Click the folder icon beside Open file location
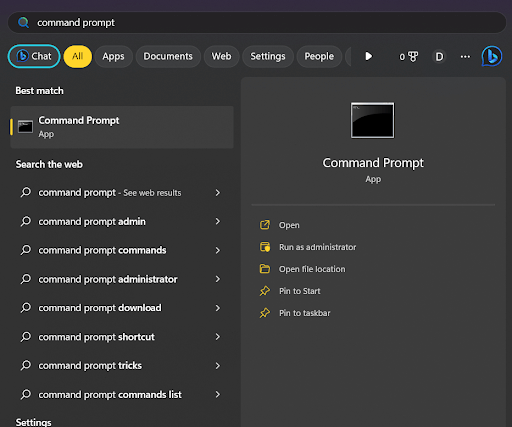This screenshot has height=427, width=512. coord(265,269)
